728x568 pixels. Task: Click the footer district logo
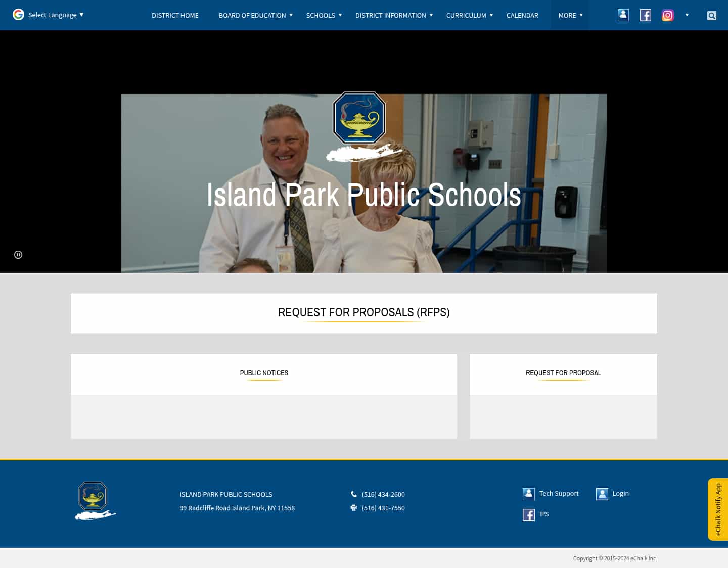[96, 501]
